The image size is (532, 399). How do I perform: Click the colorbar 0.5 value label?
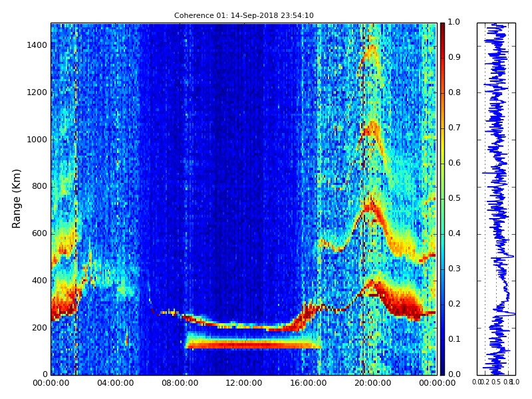pos(454,198)
